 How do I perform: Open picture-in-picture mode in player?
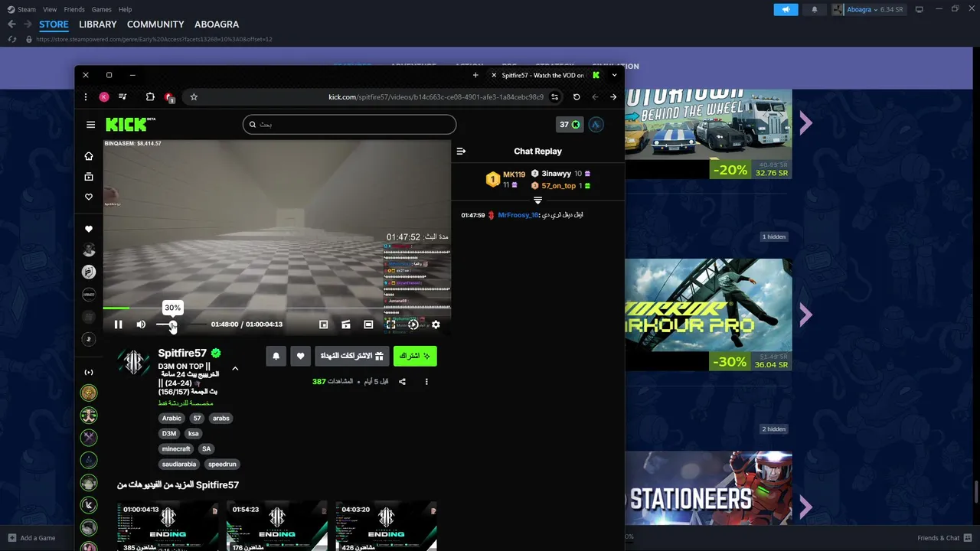324,324
